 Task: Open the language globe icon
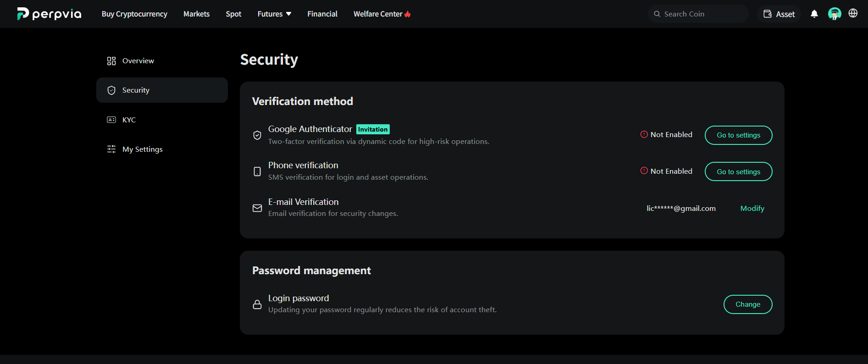pos(853,13)
